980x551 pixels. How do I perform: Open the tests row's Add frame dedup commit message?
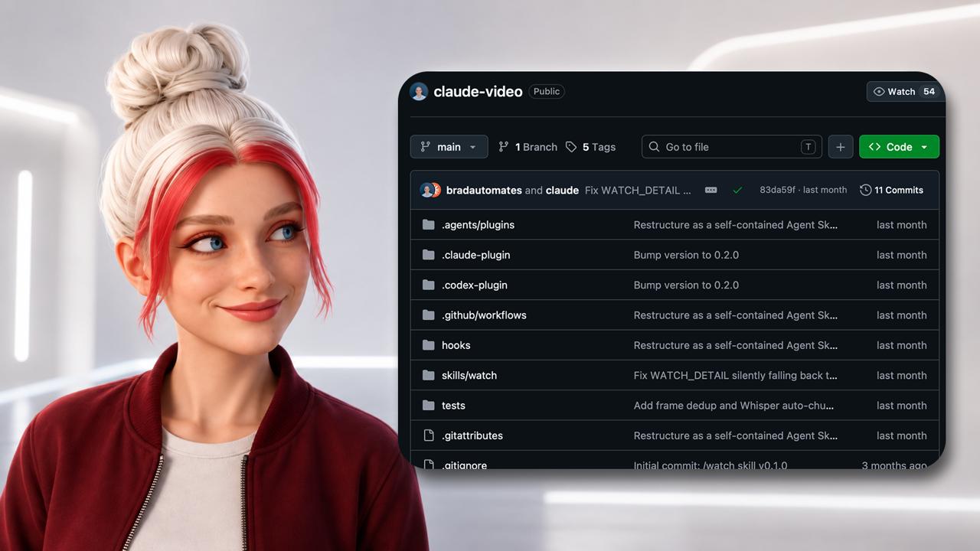(734, 406)
